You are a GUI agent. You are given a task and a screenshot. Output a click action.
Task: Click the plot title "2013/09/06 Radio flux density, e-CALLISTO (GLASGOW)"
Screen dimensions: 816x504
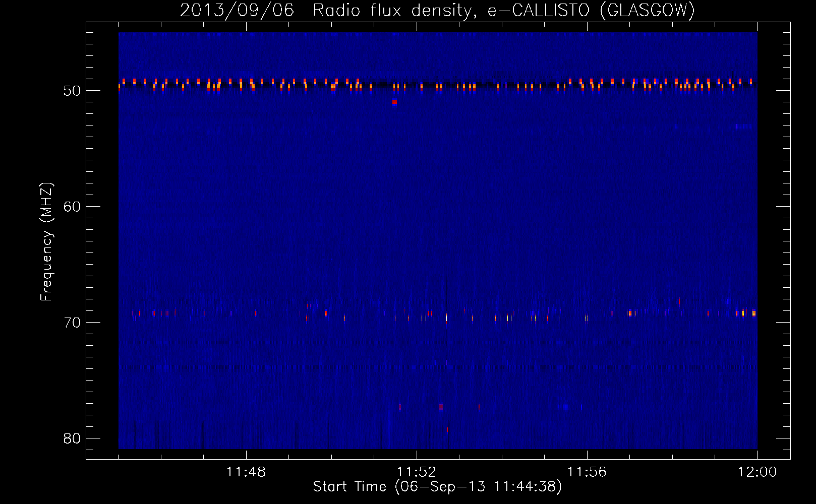(x=437, y=10)
